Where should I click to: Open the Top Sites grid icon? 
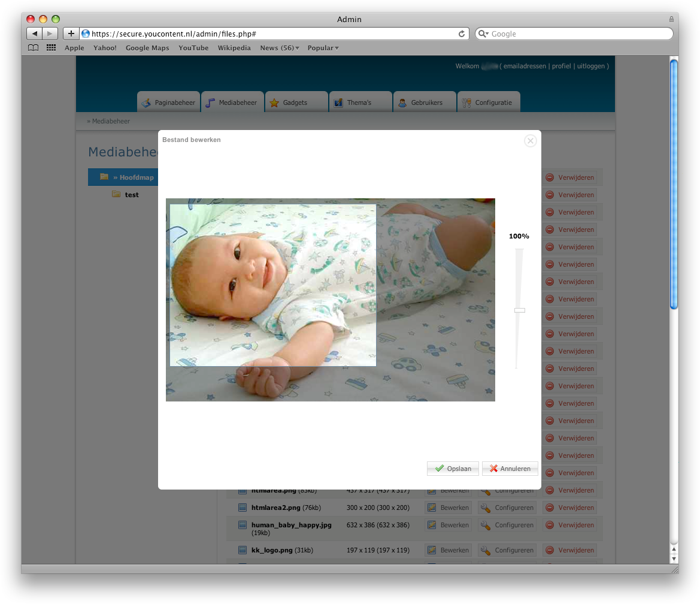pyautogui.click(x=51, y=48)
